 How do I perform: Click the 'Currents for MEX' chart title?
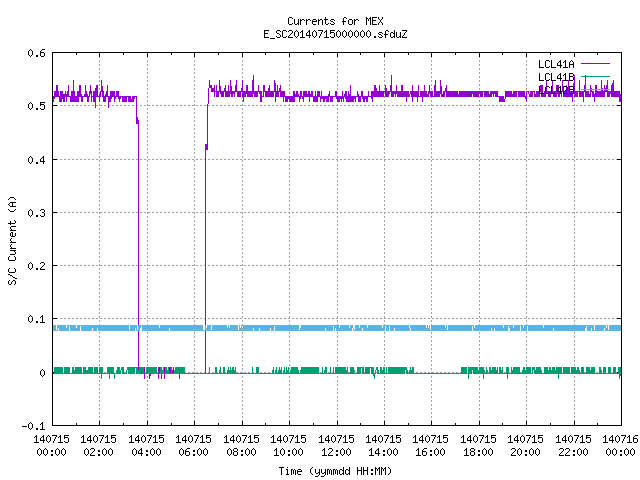335,21
